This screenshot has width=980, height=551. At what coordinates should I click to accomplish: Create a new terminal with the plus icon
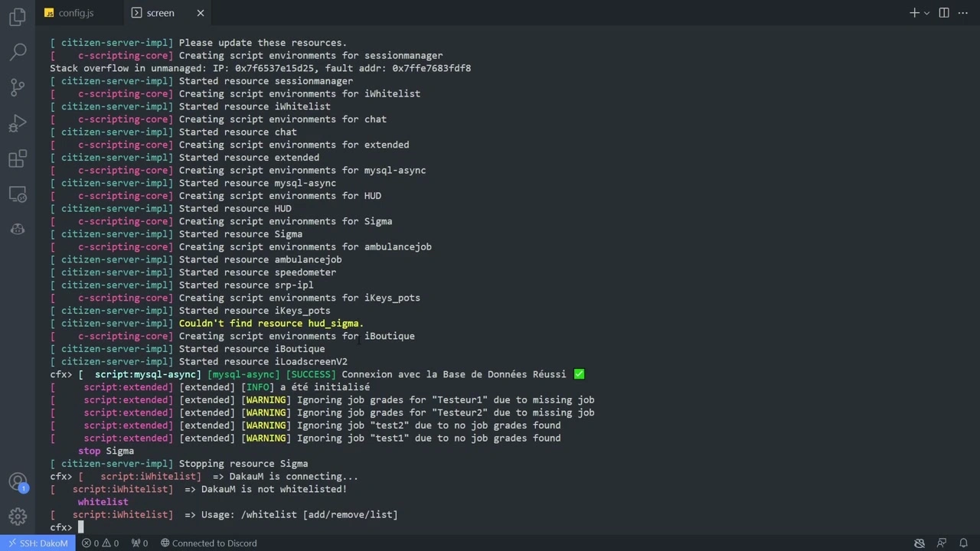[914, 13]
